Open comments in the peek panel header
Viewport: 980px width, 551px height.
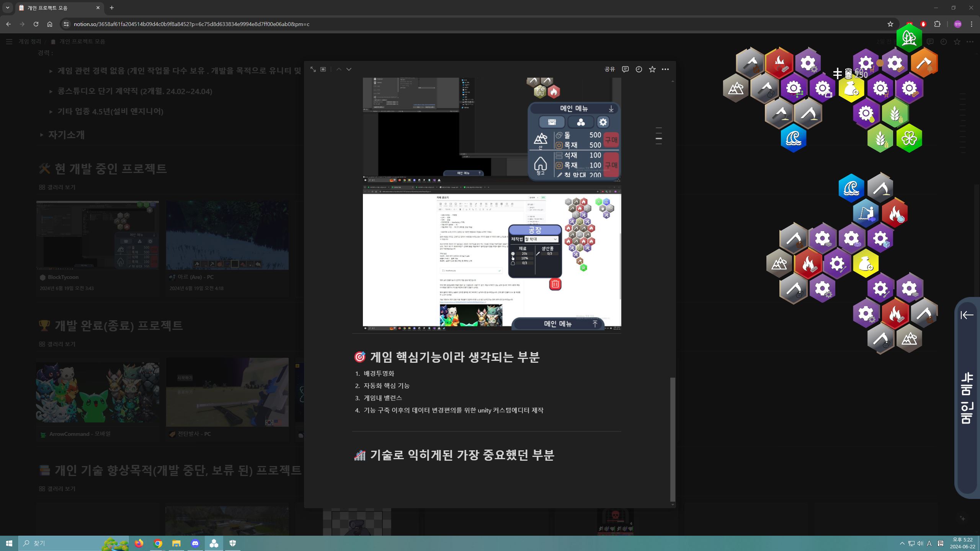(625, 69)
